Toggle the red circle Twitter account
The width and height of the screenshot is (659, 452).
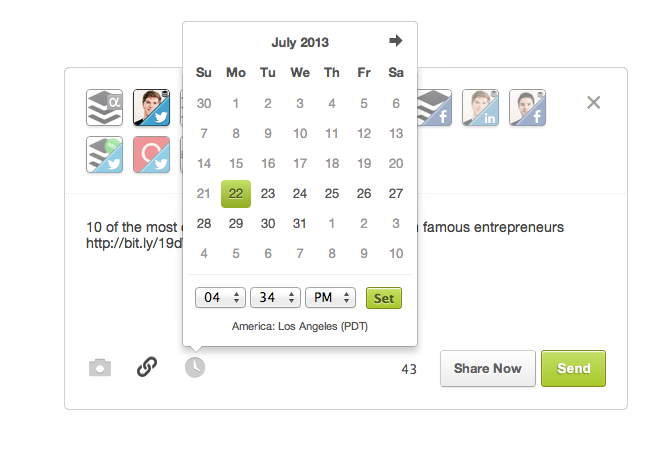pyautogui.click(x=152, y=154)
